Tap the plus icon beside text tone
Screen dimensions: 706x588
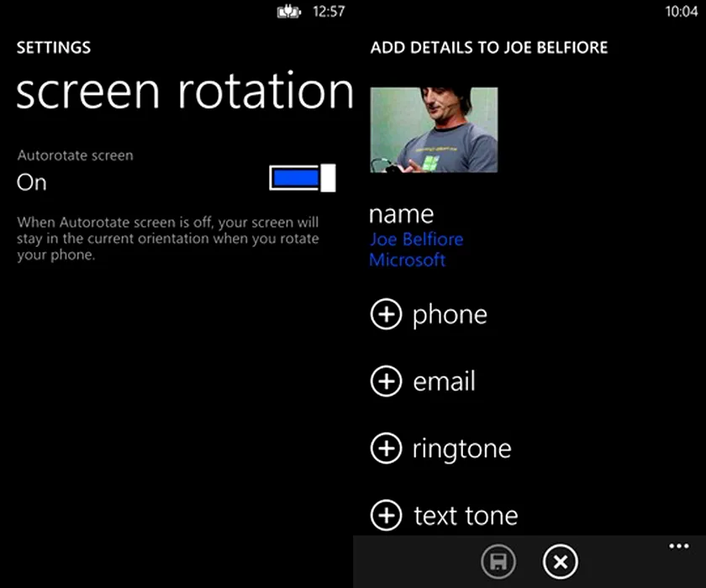(x=386, y=515)
